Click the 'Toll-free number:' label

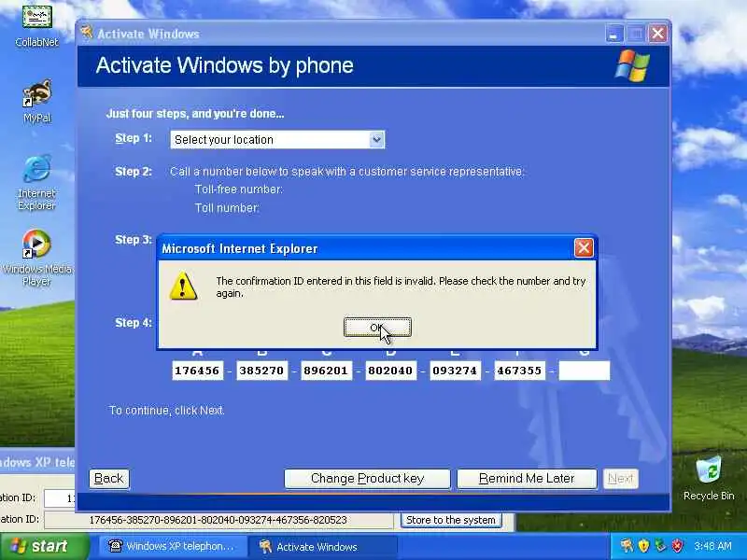click(239, 189)
